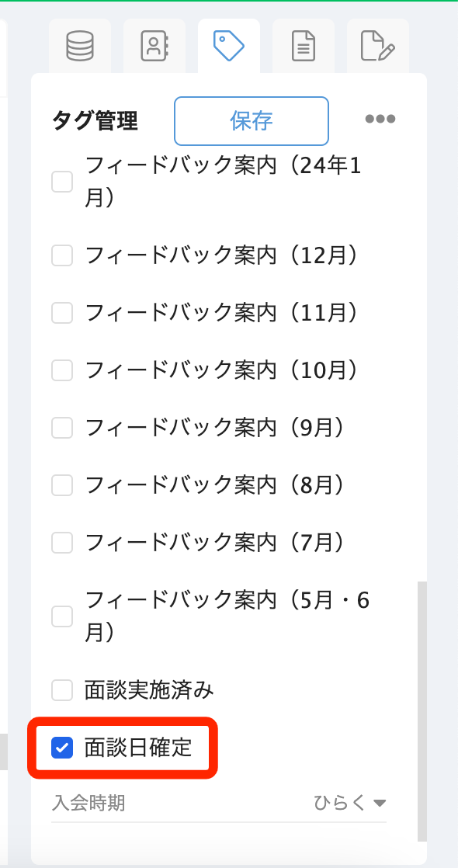Check フィードバック案内（12月）
Viewport: 458px width, 868px height.
(61, 255)
